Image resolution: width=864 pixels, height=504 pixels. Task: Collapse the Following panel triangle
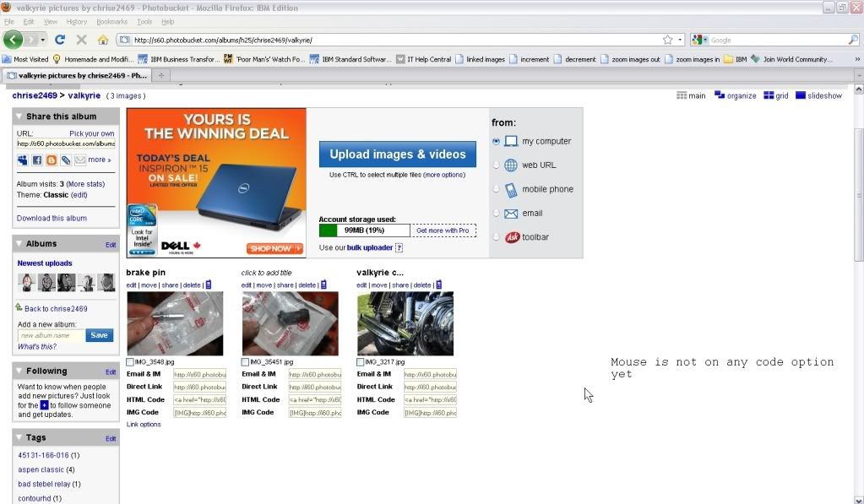(x=19, y=371)
